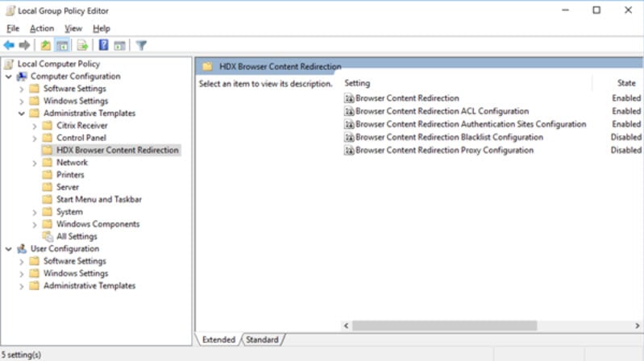Click the horizontal scrollbar thumb
This screenshot has width=644, height=361.
444,326
